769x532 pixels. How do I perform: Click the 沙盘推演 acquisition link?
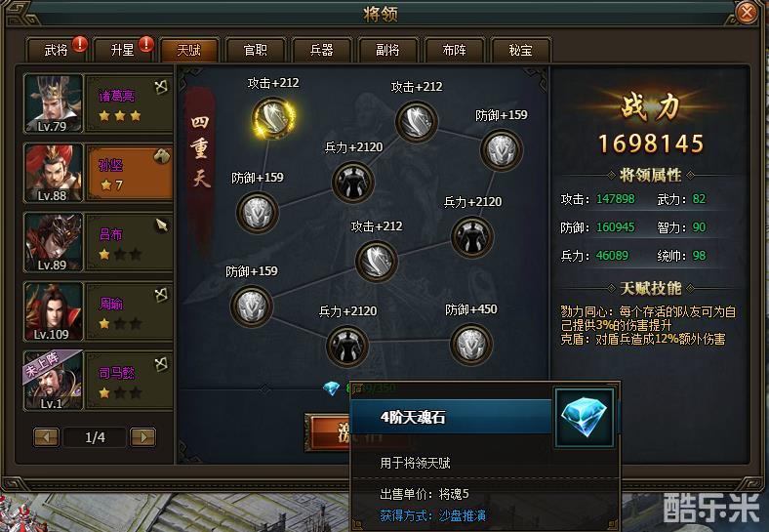coord(462,515)
